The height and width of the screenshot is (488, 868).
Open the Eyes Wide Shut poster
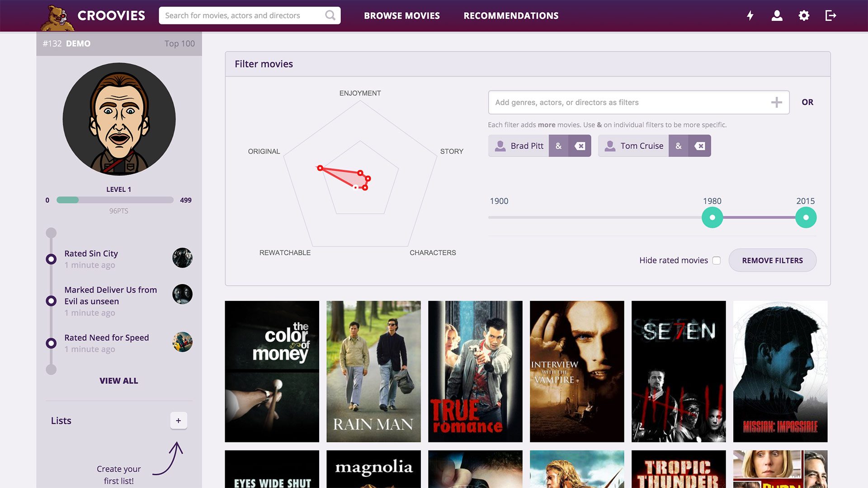pos(272,469)
